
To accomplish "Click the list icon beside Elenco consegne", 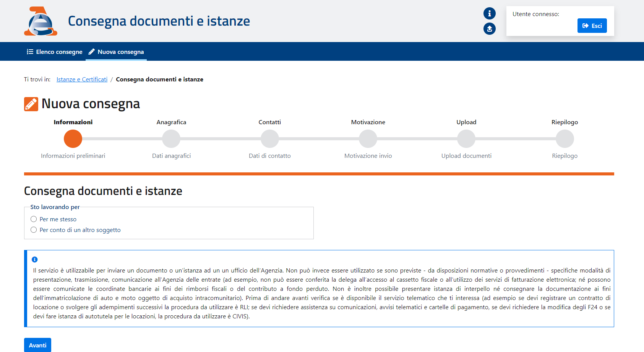I will 30,52.
